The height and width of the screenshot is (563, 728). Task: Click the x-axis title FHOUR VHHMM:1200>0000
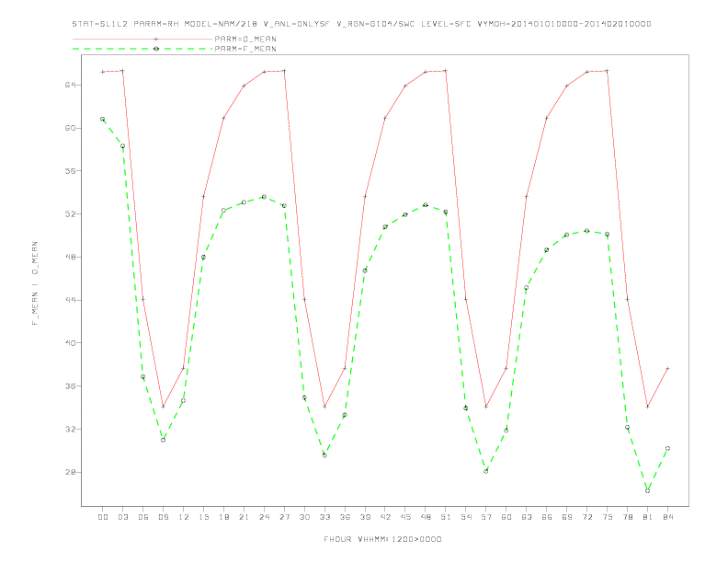pos(382,539)
